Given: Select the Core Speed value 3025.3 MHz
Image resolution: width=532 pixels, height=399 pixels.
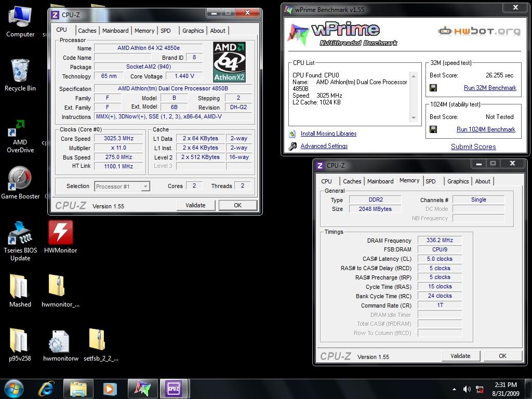Looking at the screenshot, I should pos(119,138).
